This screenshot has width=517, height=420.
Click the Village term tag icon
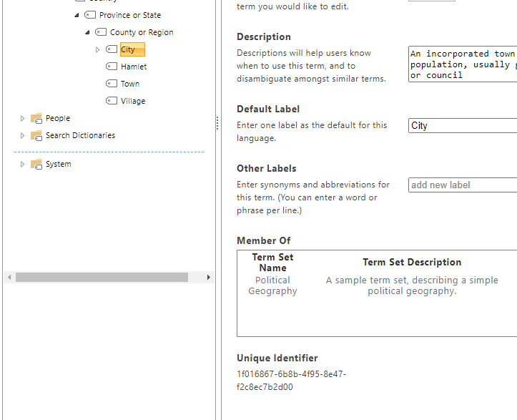point(112,101)
